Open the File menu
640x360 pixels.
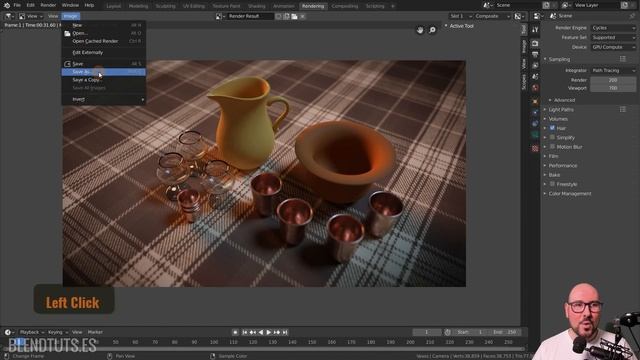[x=17, y=5]
